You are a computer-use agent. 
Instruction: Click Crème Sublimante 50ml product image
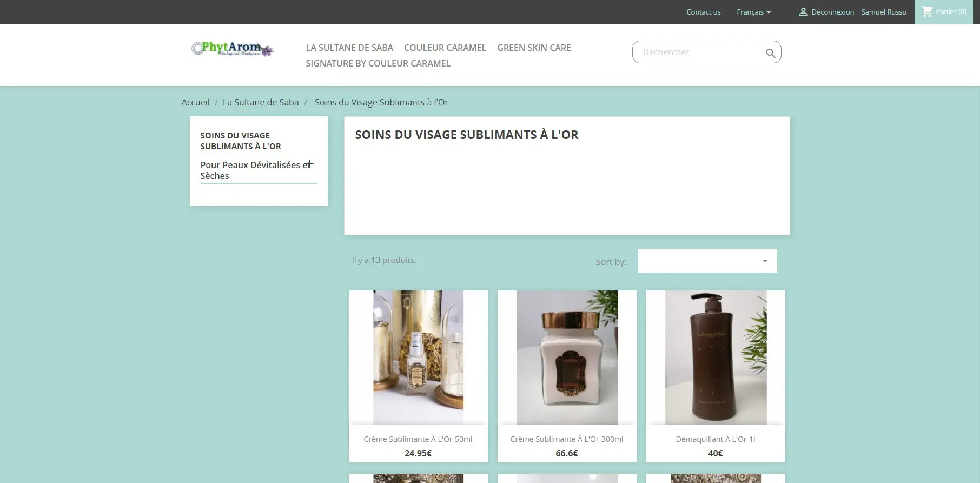click(x=418, y=358)
